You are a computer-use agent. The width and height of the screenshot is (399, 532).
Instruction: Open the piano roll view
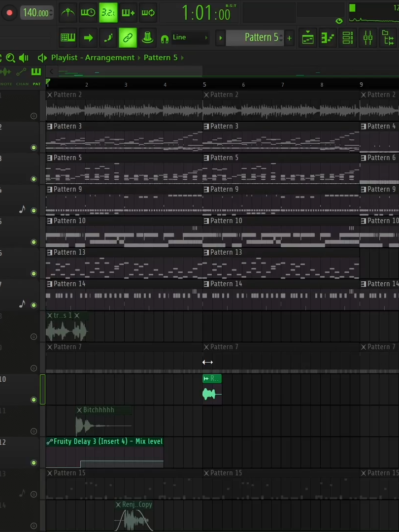click(328, 37)
